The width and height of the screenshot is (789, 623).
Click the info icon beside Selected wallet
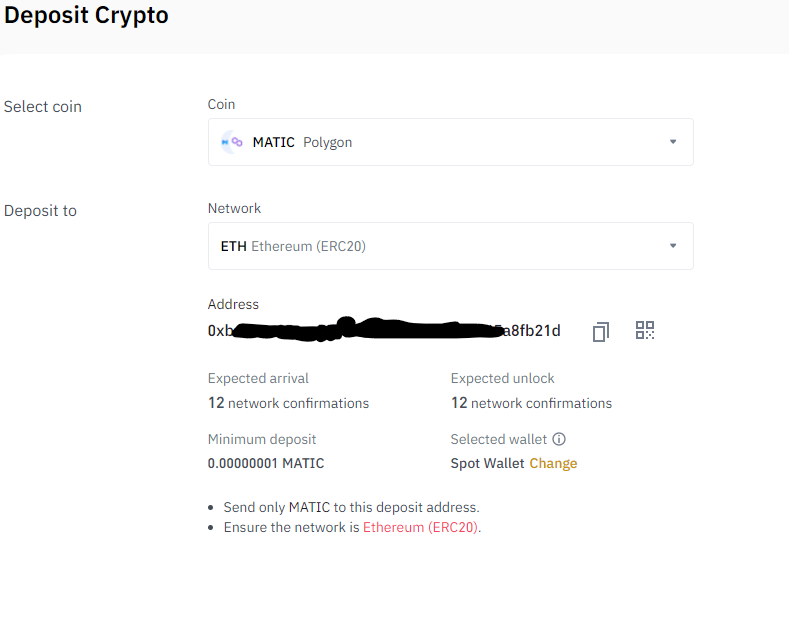559,439
